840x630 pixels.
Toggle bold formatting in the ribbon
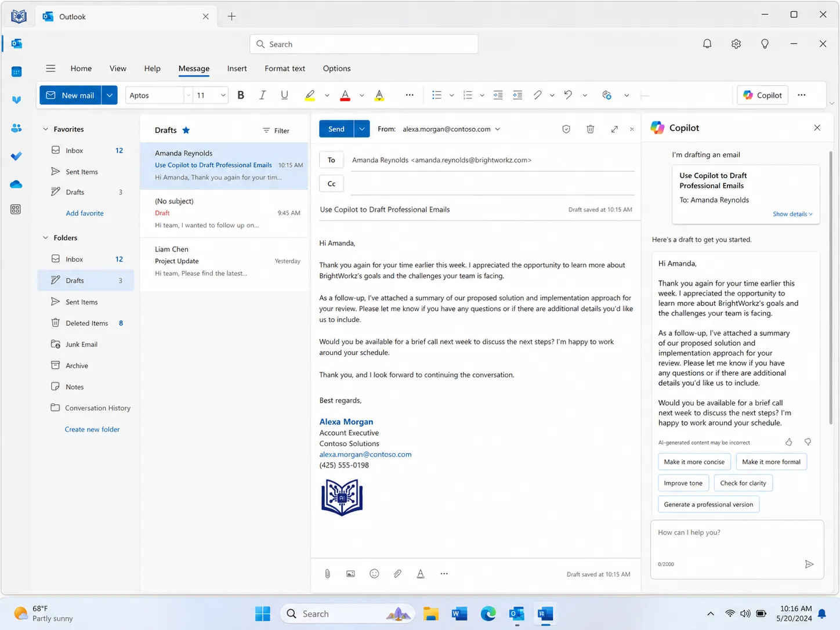[x=241, y=95]
